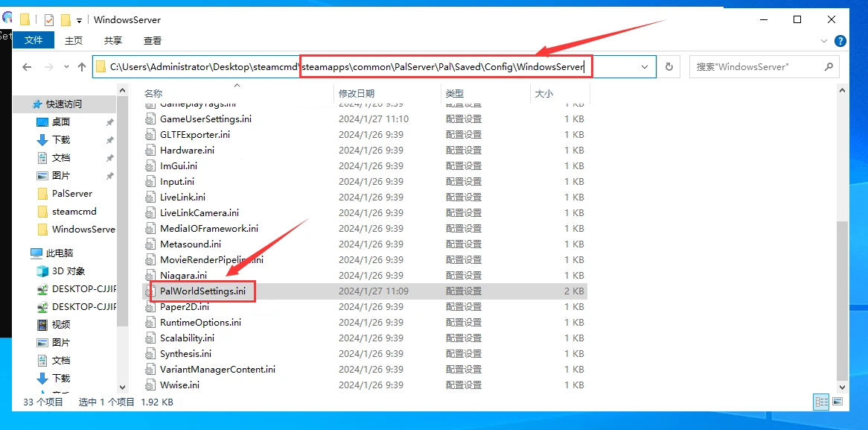The image size is (868, 430).
Task: Select VariantManagerContent.ini file
Action: click(217, 369)
